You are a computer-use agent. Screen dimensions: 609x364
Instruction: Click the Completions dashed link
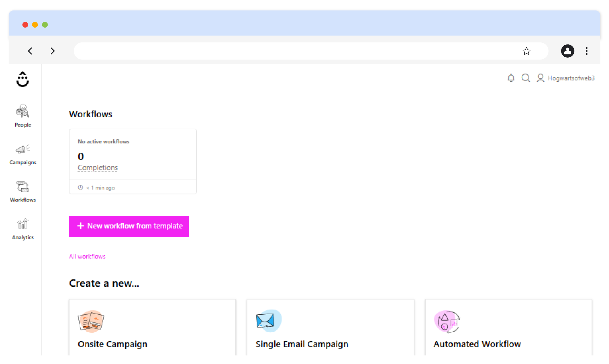click(x=98, y=168)
